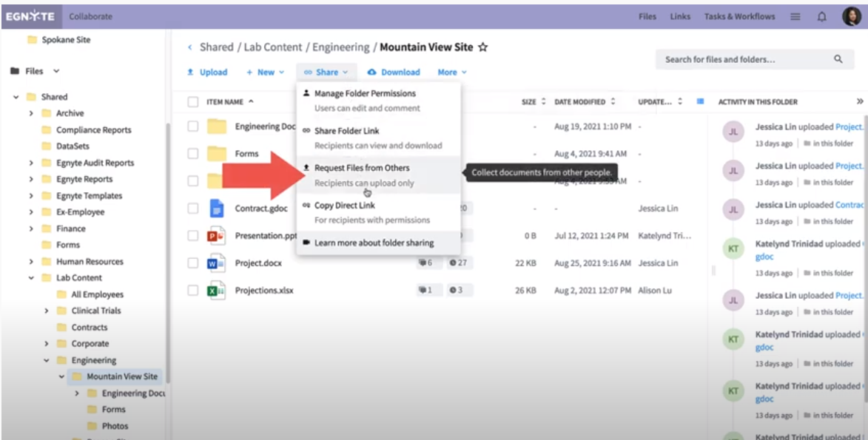The height and width of the screenshot is (440, 868).
Task: Choose Request Files from Others
Action: pos(362,168)
